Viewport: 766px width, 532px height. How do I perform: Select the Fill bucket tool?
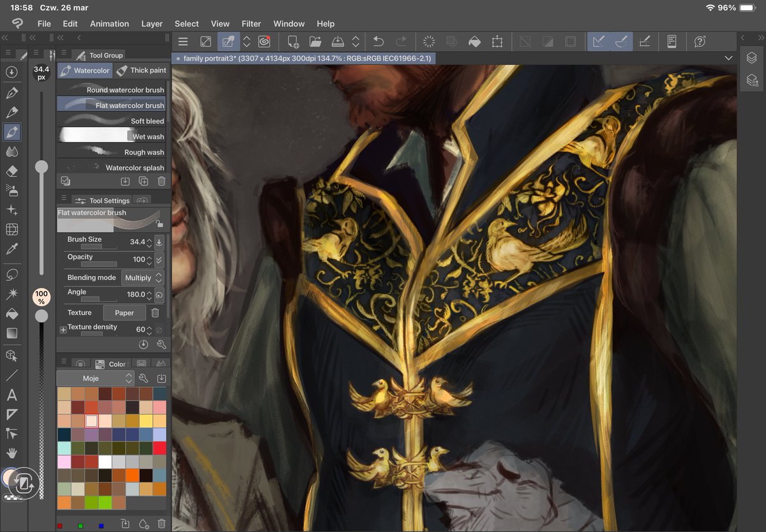pos(11,314)
